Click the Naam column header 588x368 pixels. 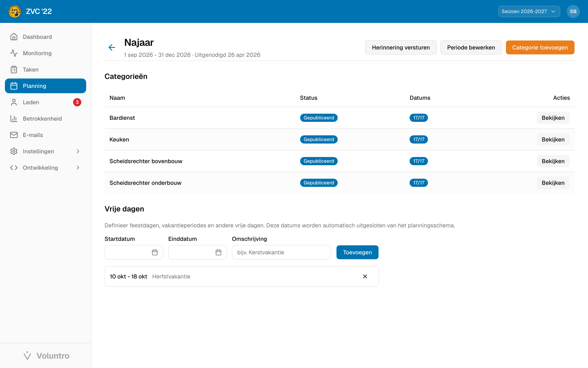click(117, 98)
